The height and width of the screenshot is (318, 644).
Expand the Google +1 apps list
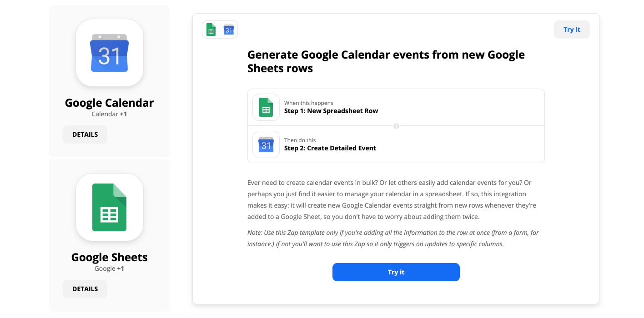(109, 268)
